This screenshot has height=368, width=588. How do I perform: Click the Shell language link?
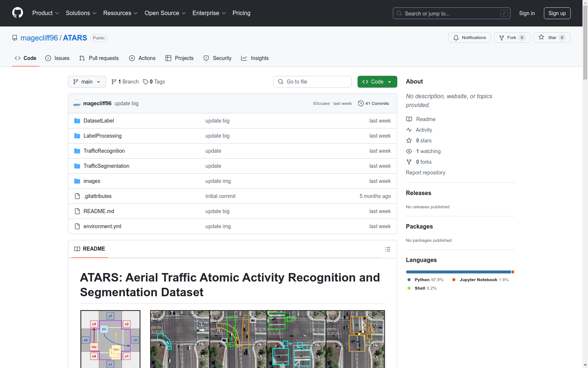tap(422, 288)
